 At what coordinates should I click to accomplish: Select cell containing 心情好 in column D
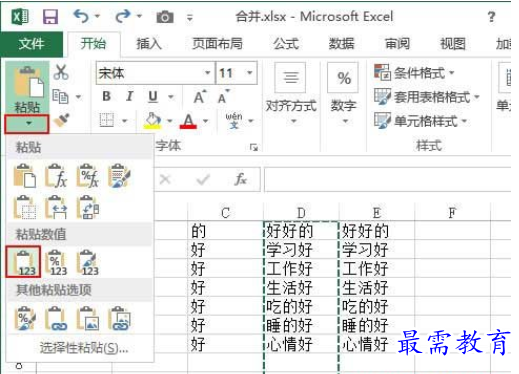301,344
